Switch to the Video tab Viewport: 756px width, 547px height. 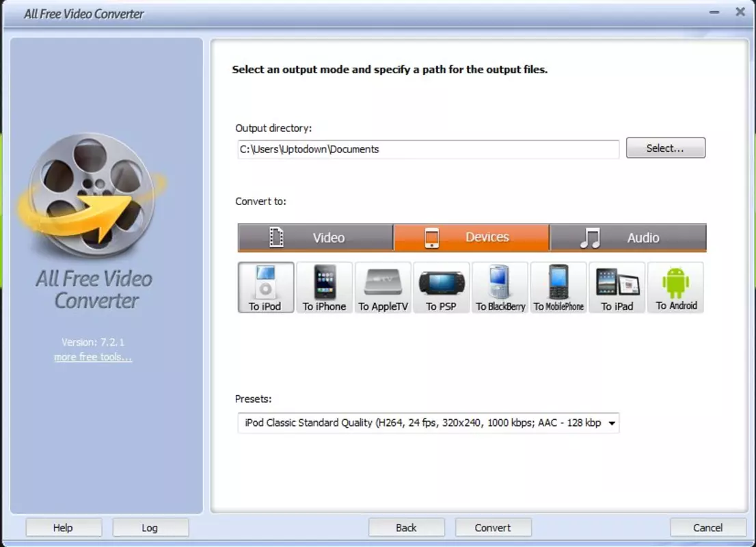tap(316, 237)
